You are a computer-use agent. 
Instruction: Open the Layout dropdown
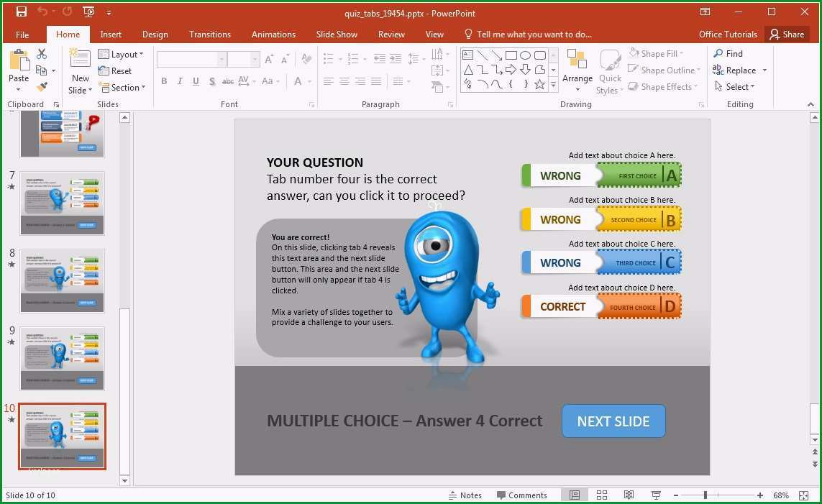121,55
